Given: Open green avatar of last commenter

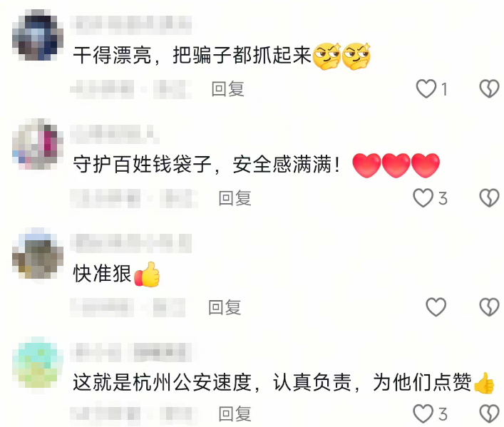Looking at the screenshot, I should 38,362.
